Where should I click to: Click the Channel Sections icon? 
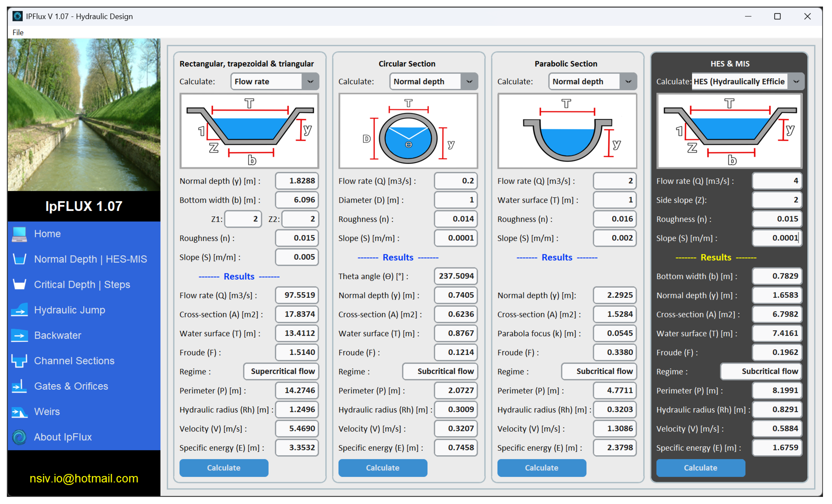coord(19,361)
